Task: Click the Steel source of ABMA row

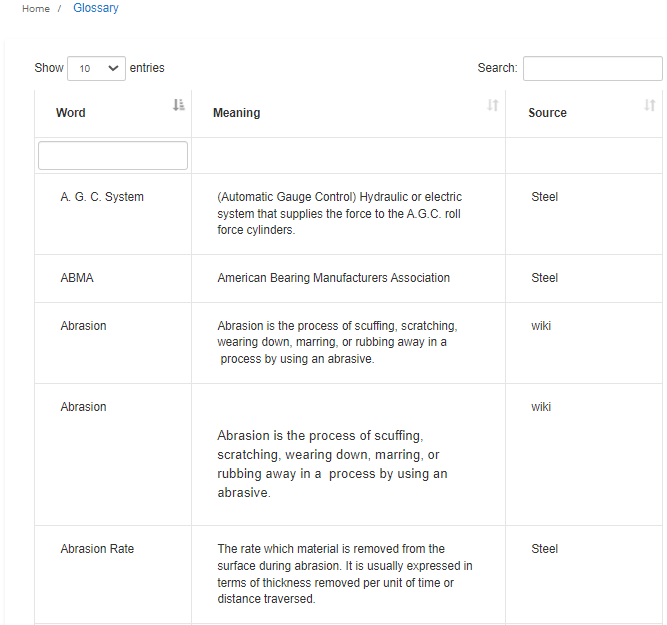Action: 544,278
